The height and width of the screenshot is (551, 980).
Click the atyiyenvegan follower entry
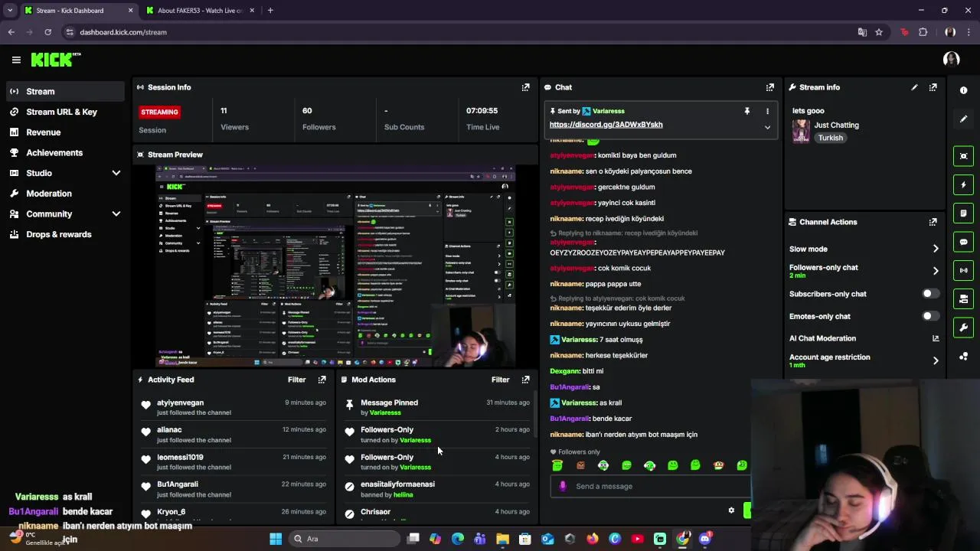click(234, 407)
